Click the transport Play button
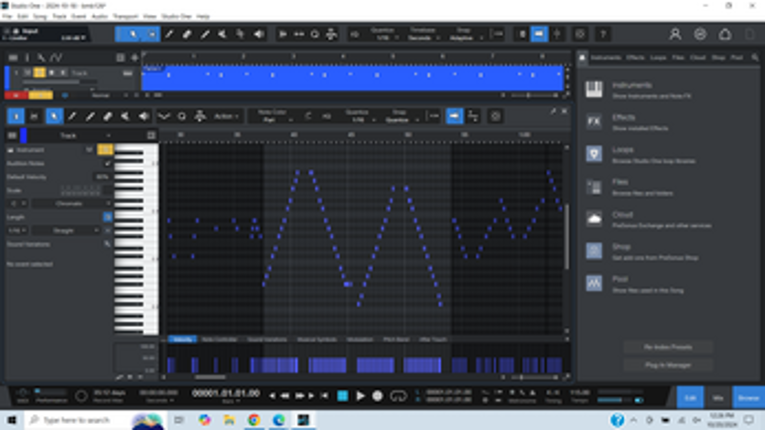Screen dimensions: 765x430 pyautogui.click(x=360, y=396)
